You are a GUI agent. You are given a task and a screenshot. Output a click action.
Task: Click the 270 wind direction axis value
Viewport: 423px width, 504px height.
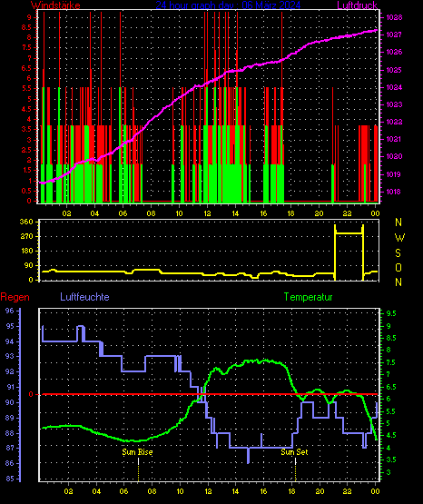(x=26, y=237)
